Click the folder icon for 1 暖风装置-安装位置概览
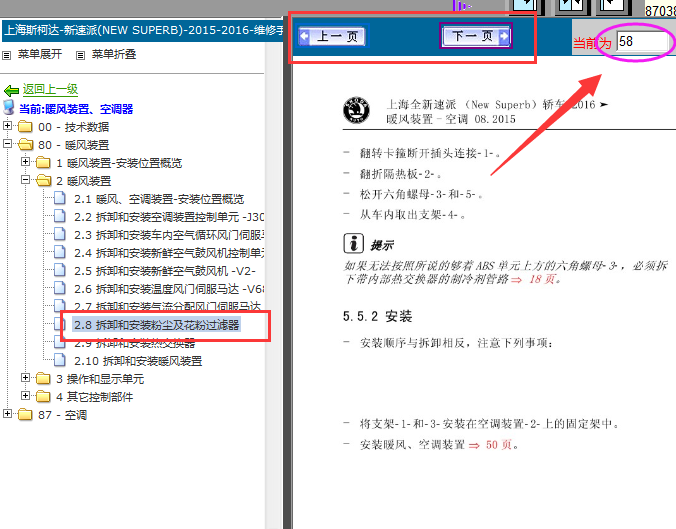Viewport: 676px width, 529px height. 43,163
